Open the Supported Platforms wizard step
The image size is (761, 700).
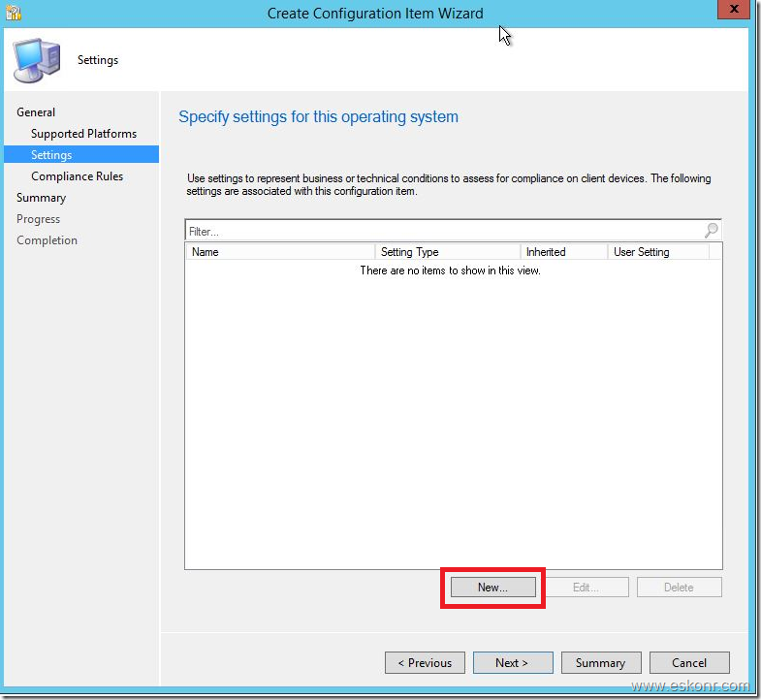click(x=83, y=134)
